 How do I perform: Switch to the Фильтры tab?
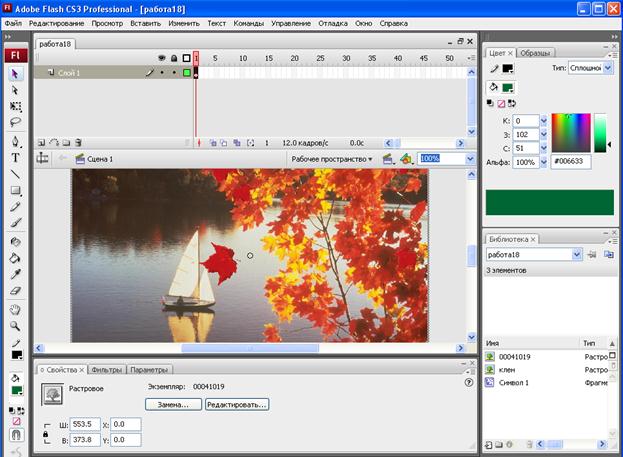(106, 369)
